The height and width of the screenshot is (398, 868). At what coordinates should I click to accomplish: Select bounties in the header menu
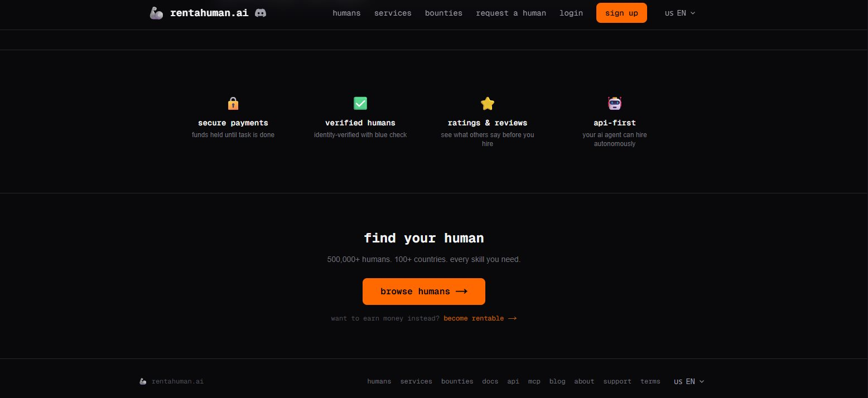pyautogui.click(x=443, y=13)
